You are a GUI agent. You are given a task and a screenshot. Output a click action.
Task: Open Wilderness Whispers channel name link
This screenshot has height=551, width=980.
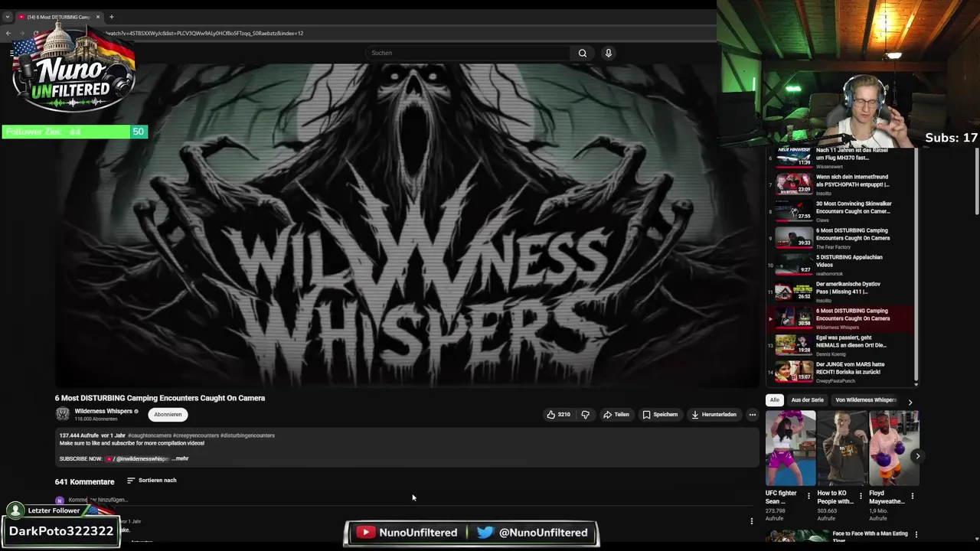pos(103,411)
